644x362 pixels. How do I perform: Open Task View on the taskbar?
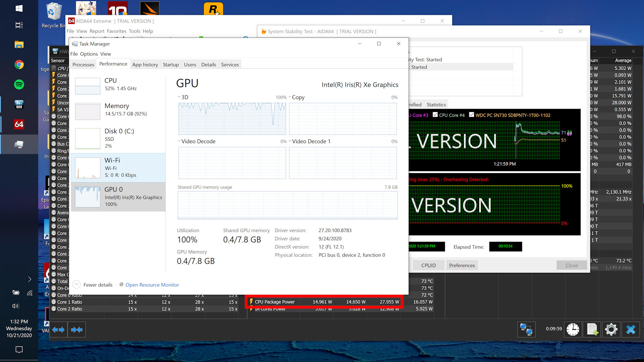[19, 25]
